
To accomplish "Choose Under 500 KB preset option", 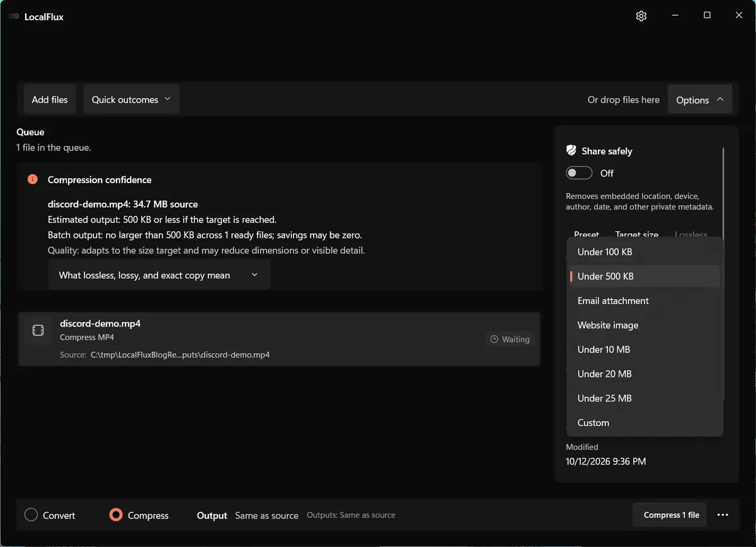I will (x=644, y=276).
